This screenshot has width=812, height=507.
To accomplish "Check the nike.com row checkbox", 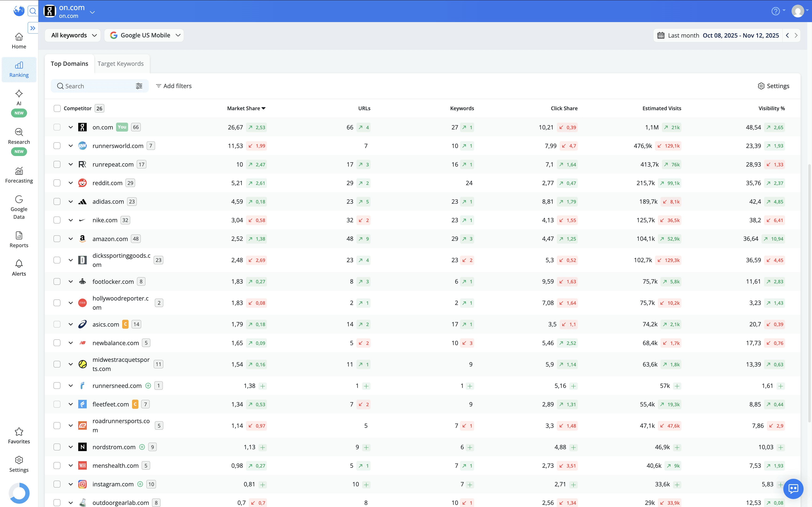I will [57, 220].
